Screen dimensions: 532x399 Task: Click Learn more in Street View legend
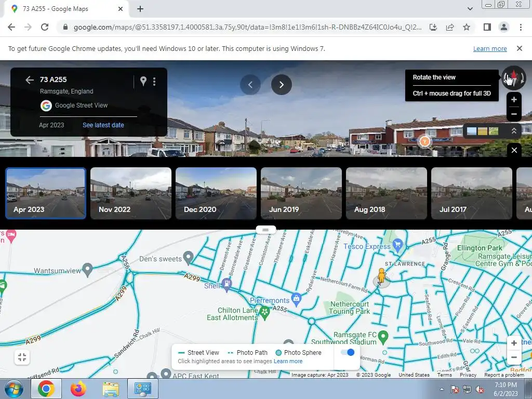[x=288, y=361]
